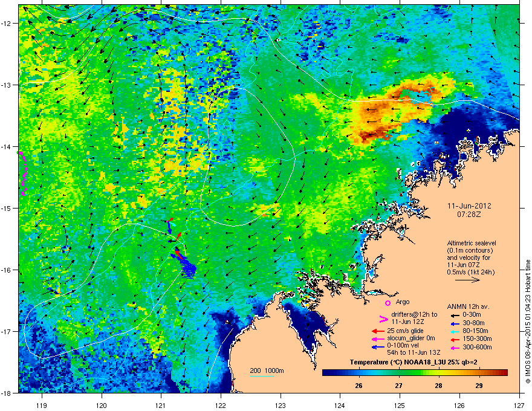This screenshot has width=532, height=411.
Task: Click the cyan isobath line under '200 1000m'
Action: 262,376
